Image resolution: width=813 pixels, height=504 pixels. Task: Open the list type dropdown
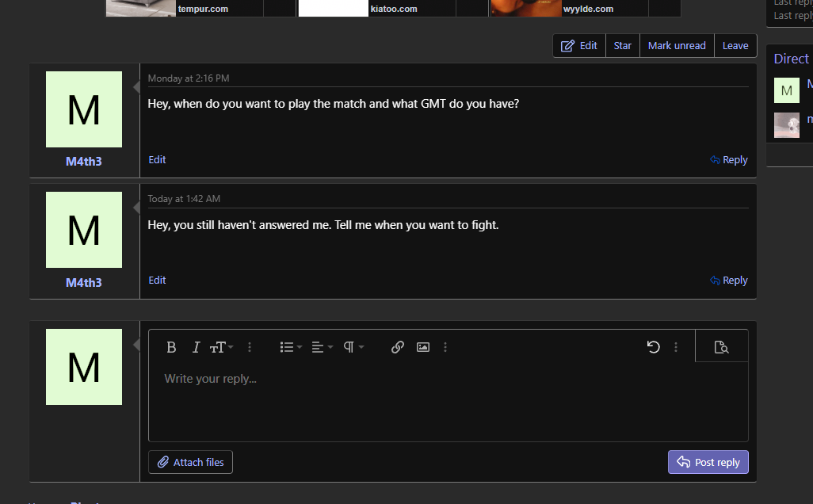click(x=291, y=347)
